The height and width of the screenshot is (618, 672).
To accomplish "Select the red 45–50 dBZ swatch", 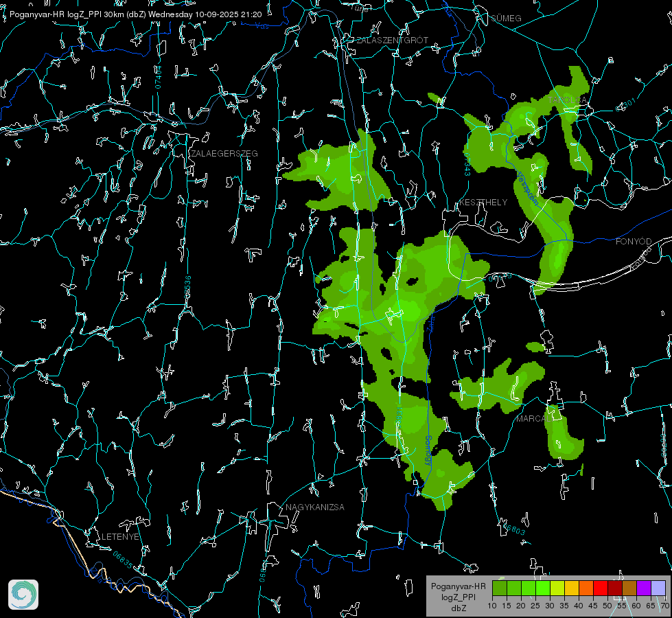I will point(601,588).
